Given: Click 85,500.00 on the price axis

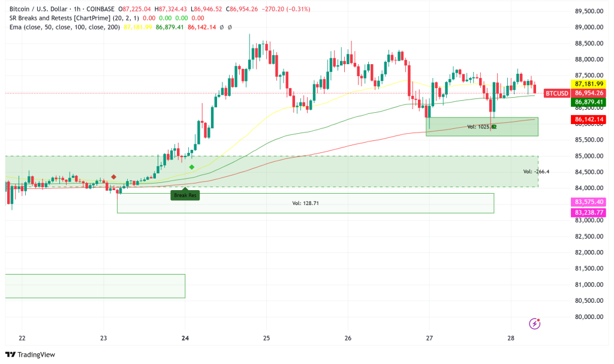Looking at the screenshot, I should 589,140.
